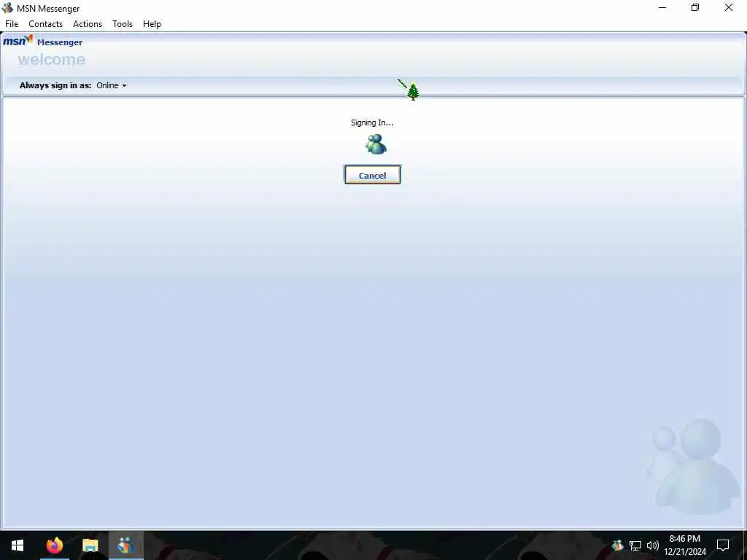Open the File menu
The height and width of the screenshot is (560, 747).
click(12, 24)
